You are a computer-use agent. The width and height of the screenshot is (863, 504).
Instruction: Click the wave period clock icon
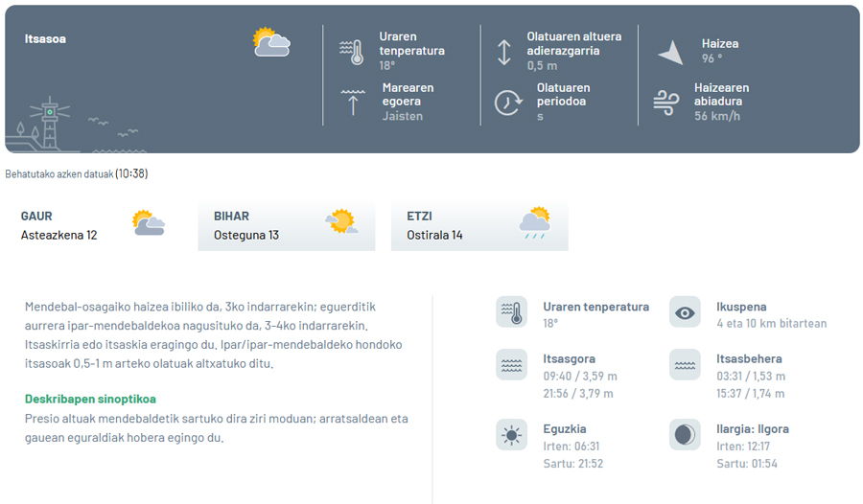pyautogui.click(x=507, y=103)
